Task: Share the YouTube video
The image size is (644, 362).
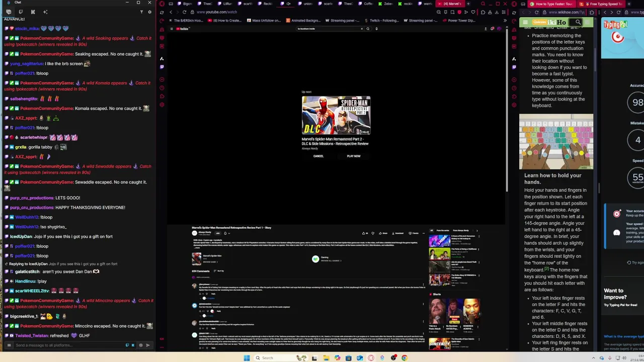Action: (383, 233)
